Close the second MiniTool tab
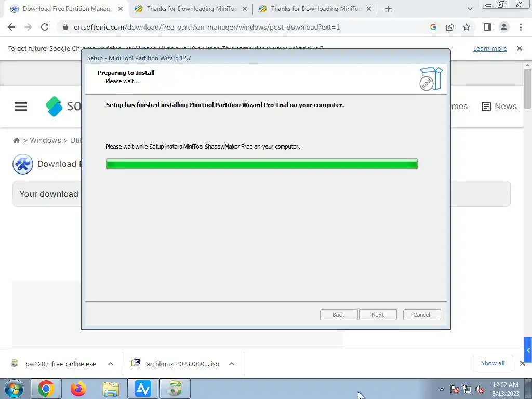The width and height of the screenshot is (532, 399). pyautogui.click(x=245, y=9)
